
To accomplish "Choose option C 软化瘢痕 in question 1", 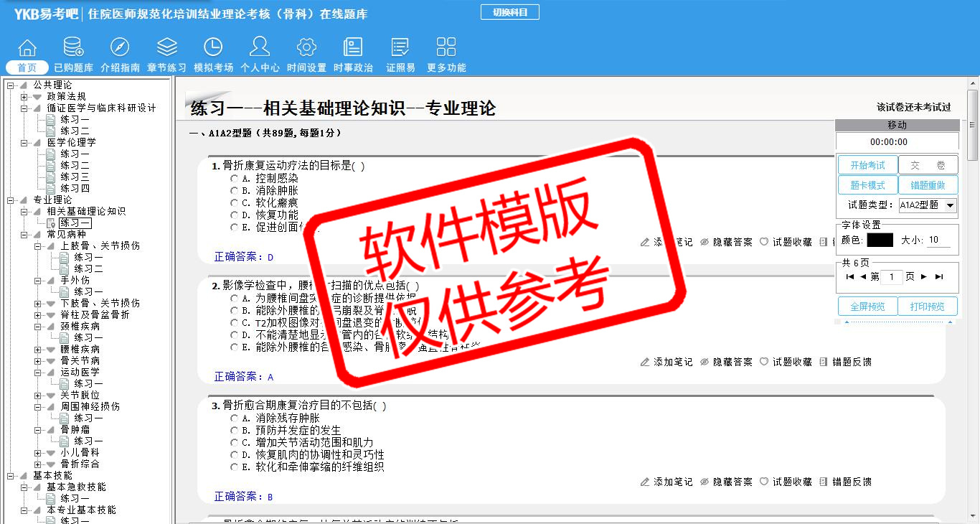I will pos(234,203).
